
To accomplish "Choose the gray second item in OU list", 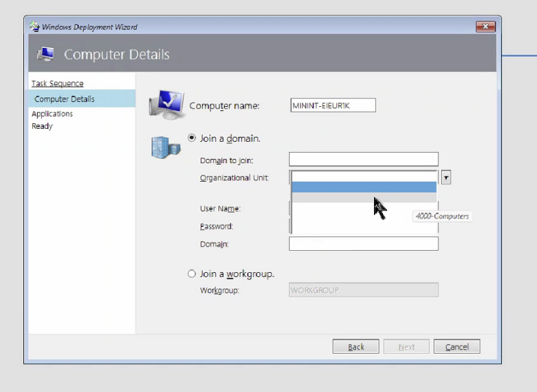I will (x=364, y=197).
